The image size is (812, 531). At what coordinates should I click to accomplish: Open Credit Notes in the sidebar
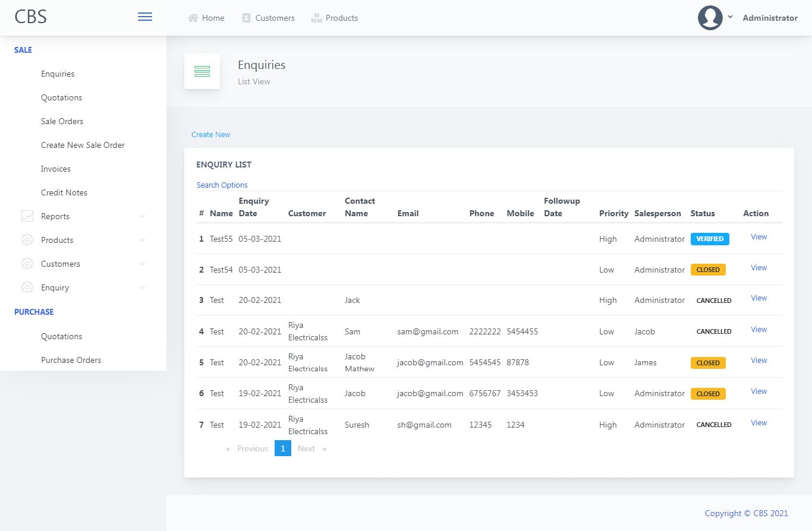coord(64,192)
